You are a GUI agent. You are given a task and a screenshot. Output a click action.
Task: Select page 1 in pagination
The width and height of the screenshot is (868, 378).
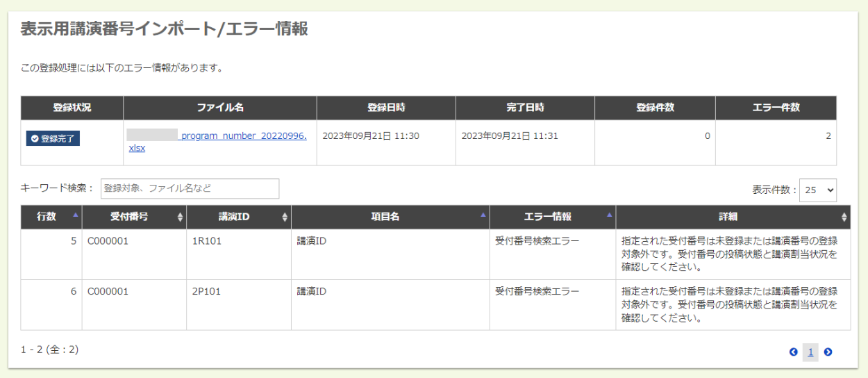point(810,352)
